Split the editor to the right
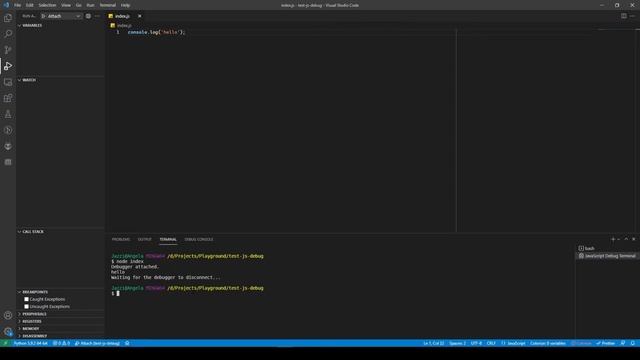The height and width of the screenshot is (360, 640). (624, 16)
